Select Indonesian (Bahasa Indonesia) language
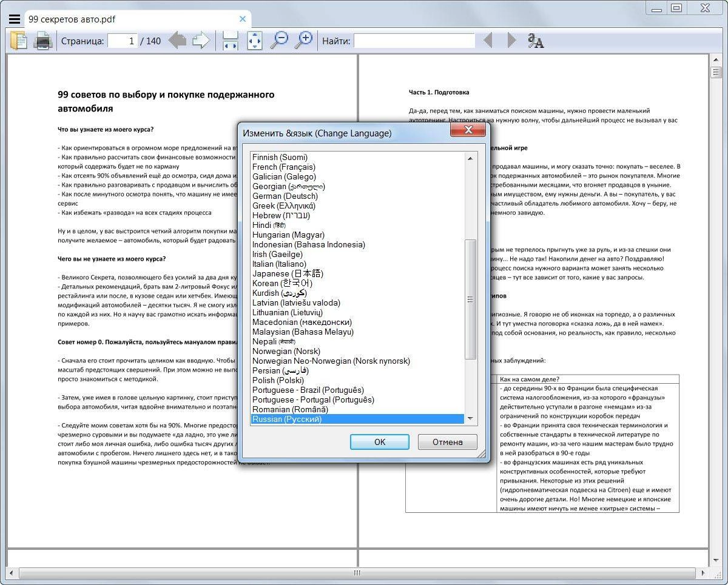This screenshot has height=585, width=728. tap(357, 244)
